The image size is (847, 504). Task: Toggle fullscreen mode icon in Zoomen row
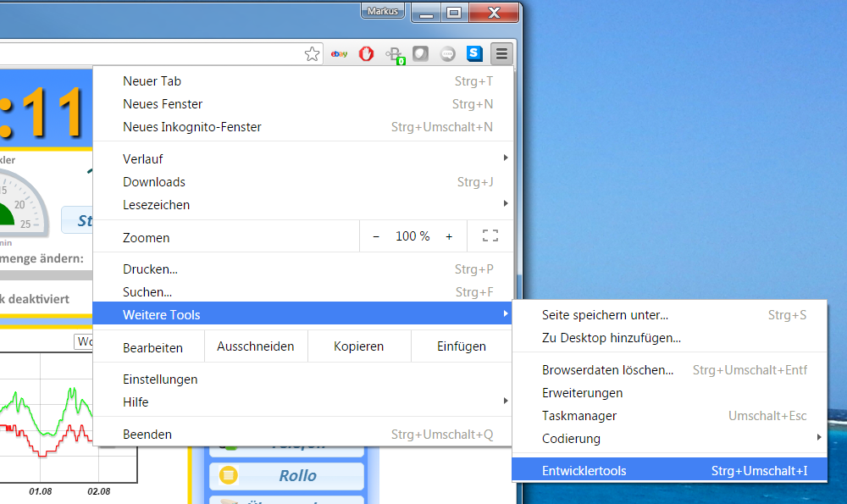pos(490,236)
